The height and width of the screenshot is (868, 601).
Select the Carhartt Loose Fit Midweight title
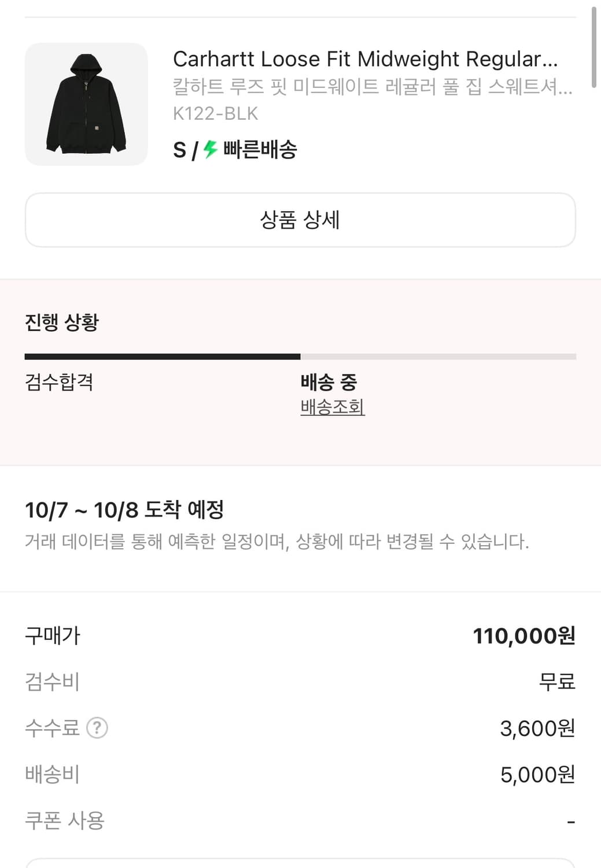click(365, 59)
